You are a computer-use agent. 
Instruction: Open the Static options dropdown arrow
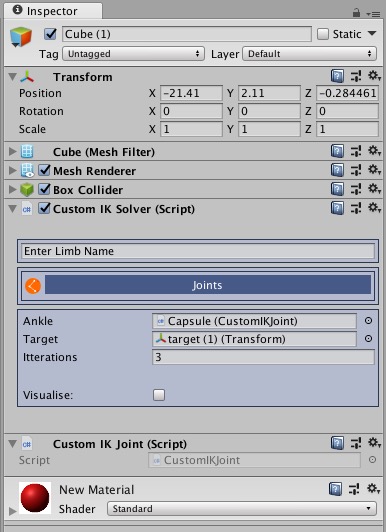[372, 33]
